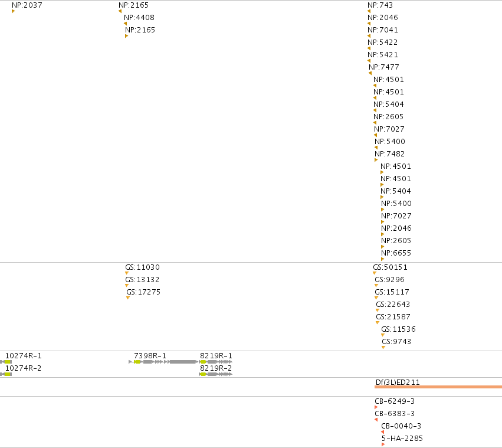The image size is (502, 448).
Task: Select the 10274R-1 label
Action: coord(24,356)
